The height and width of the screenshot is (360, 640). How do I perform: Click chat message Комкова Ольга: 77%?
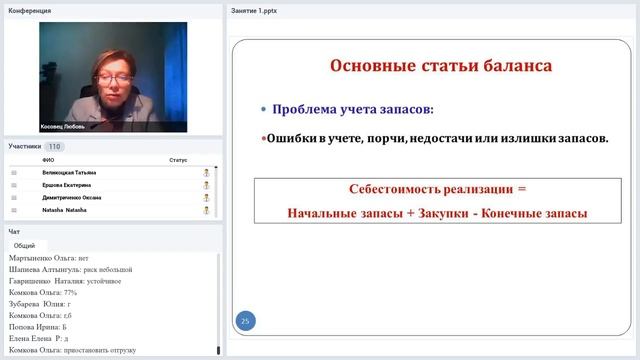(43, 292)
